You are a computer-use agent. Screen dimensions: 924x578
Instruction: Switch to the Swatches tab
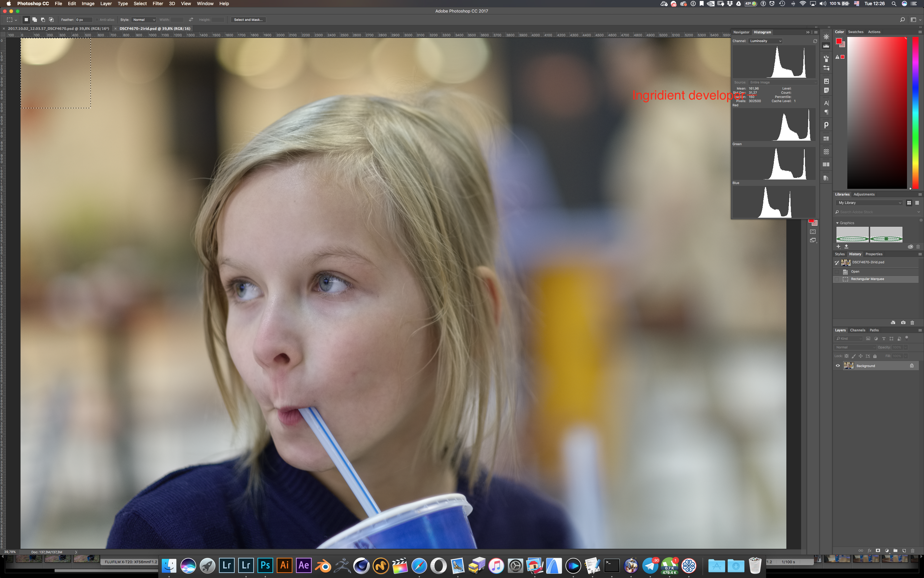click(x=855, y=32)
